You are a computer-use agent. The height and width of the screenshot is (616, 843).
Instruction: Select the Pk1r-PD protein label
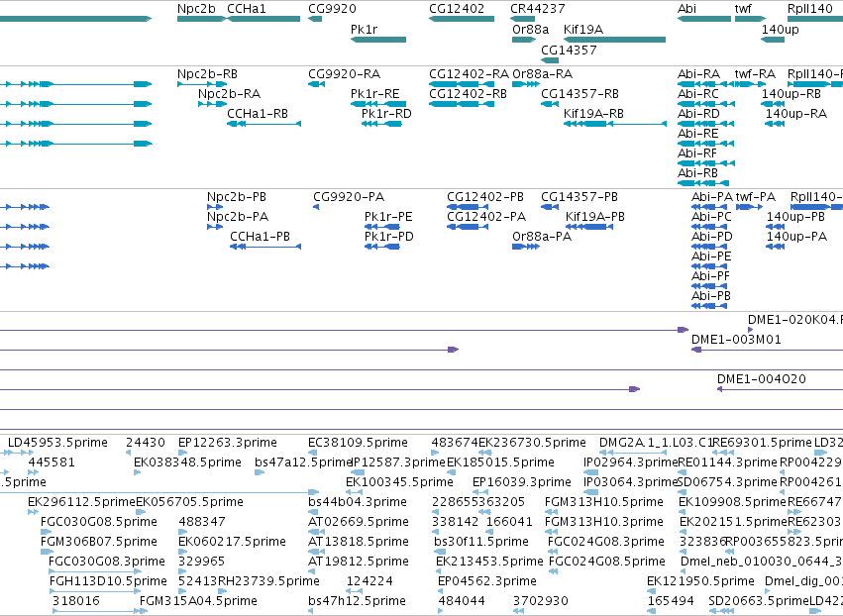point(388,237)
